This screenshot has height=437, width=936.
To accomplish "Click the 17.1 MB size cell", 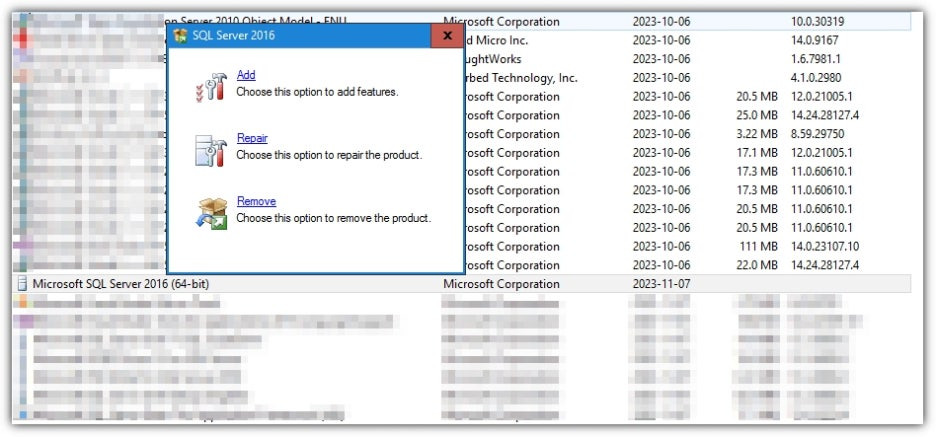I will point(757,153).
